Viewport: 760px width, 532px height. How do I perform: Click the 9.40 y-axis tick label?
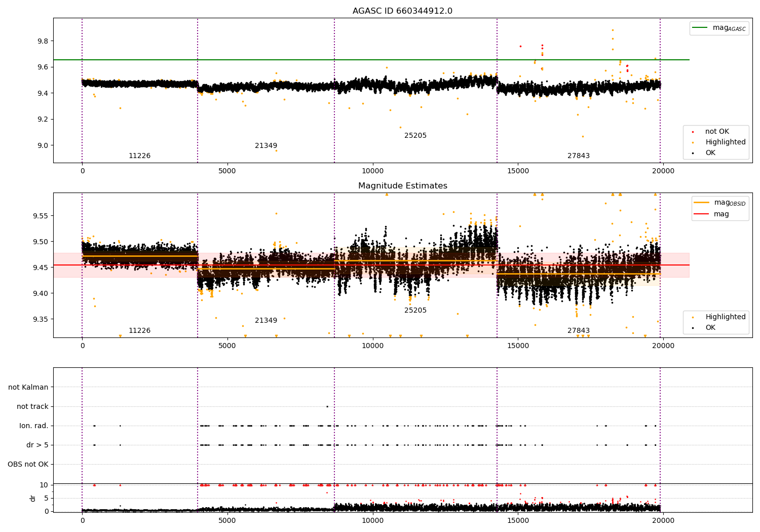click(41, 293)
